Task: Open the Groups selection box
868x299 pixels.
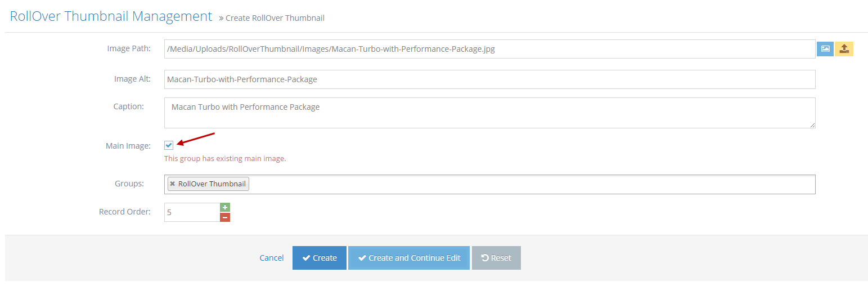Action: point(529,184)
